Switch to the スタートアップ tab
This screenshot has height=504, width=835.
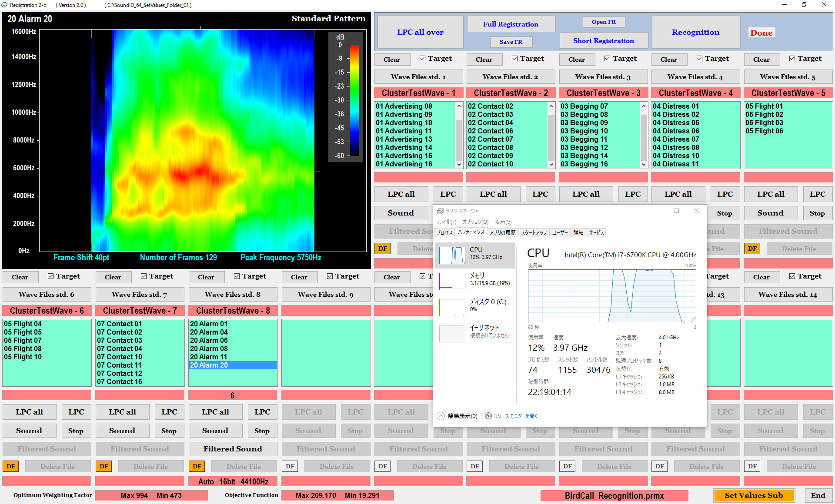coord(534,232)
